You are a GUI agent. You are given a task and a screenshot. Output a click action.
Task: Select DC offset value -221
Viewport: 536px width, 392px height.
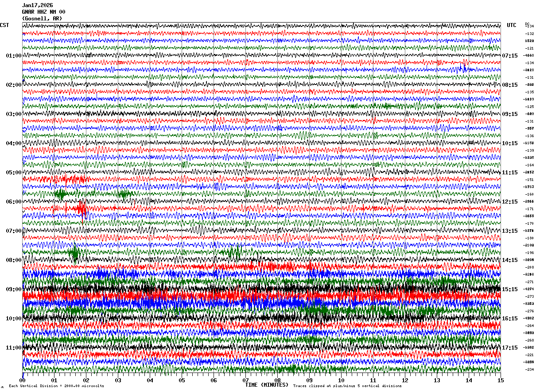(x=529, y=355)
